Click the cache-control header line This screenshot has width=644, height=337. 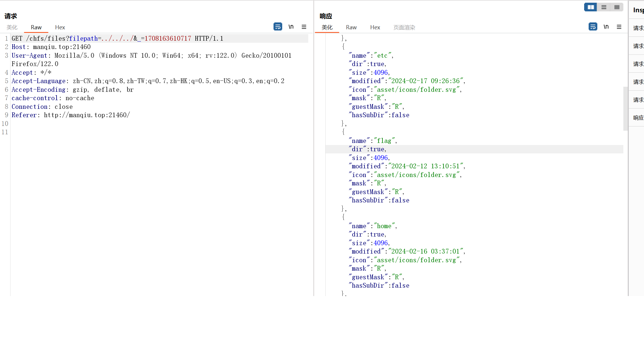point(53,98)
